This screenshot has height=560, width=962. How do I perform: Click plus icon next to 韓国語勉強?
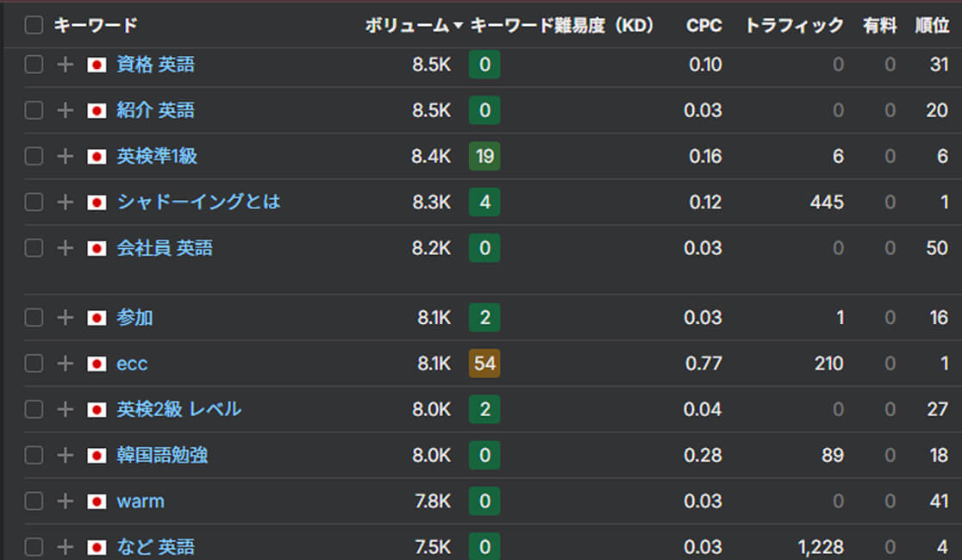pyautogui.click(x=65, y=455)
